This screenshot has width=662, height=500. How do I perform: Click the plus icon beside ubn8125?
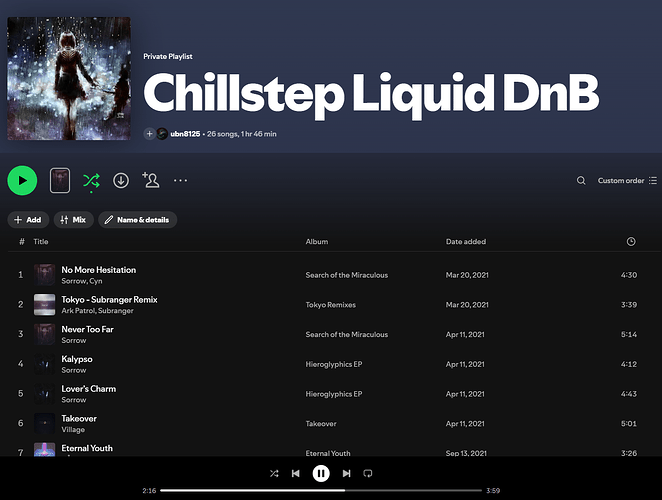[x=149, y=134]
